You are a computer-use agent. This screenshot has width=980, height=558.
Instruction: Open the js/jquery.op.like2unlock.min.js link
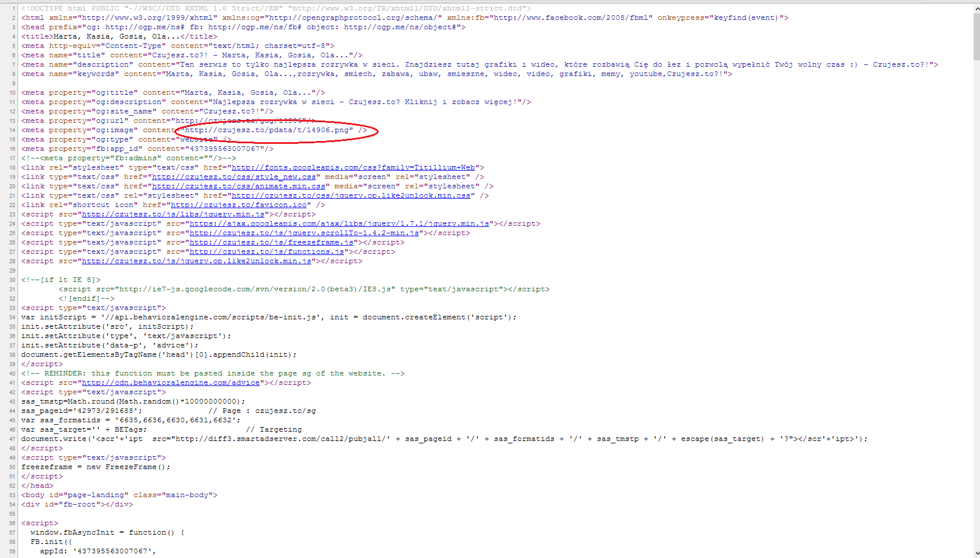click(197, 261)
